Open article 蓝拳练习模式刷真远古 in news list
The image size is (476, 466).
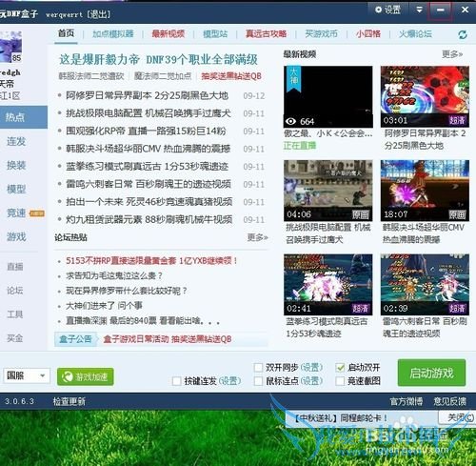click(147, 167)
